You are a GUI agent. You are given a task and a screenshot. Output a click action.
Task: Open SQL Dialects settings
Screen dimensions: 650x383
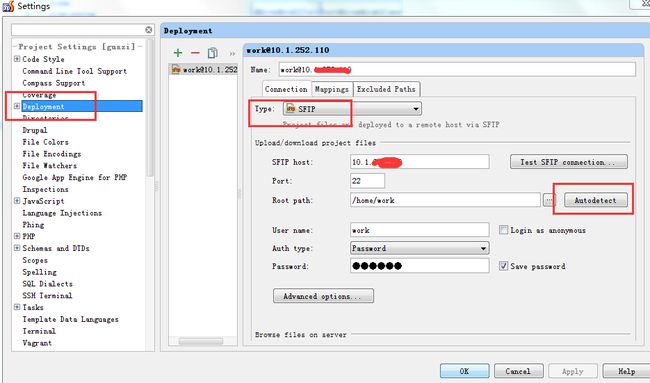tap(48, 284)
